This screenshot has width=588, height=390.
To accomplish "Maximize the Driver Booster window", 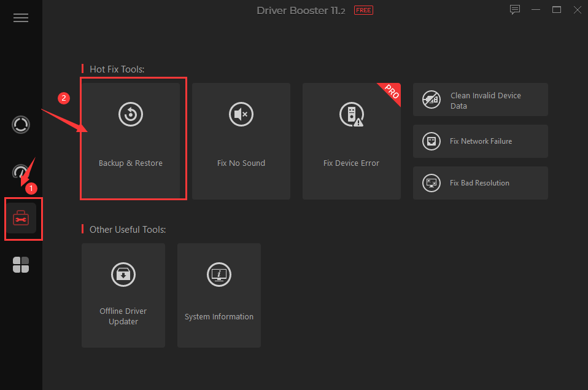I will (557, 10).
